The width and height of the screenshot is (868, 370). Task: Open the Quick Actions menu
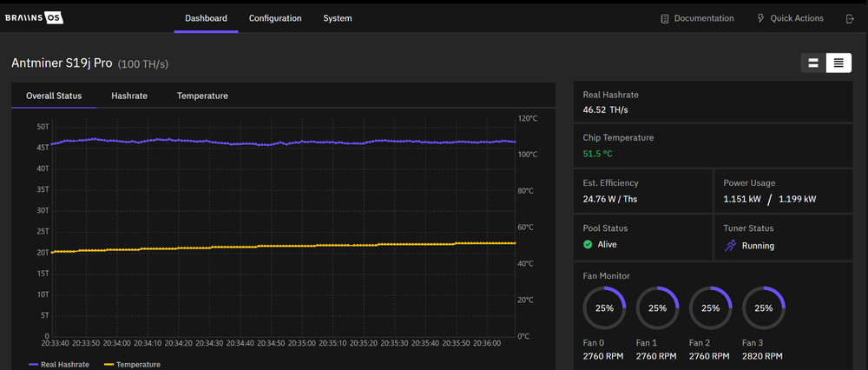tap(791, 18)
